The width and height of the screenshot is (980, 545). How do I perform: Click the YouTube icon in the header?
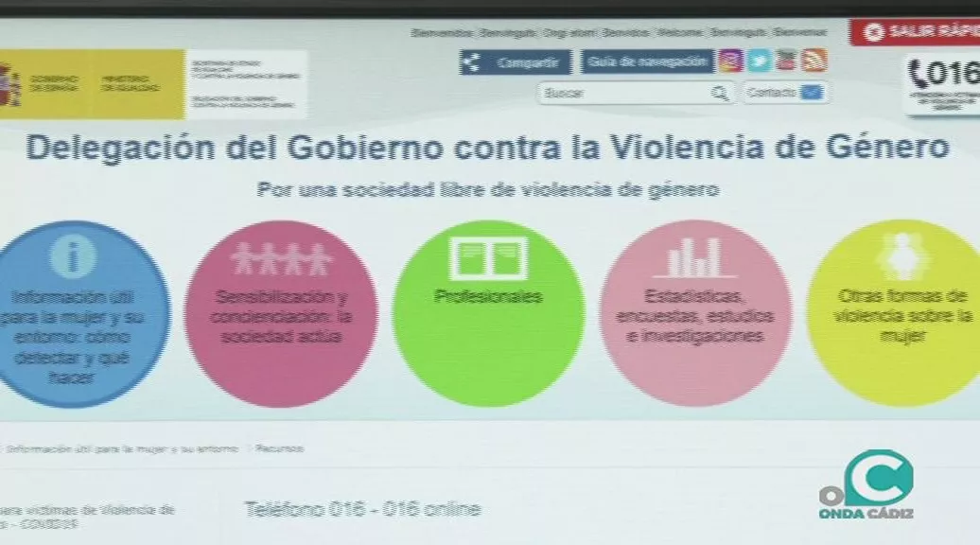785,62
